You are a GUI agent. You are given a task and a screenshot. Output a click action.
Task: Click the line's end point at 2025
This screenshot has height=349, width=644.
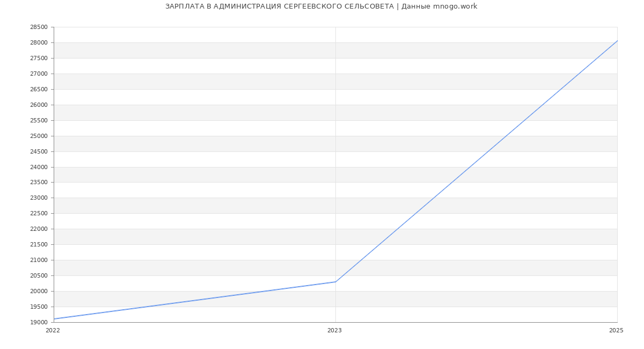click(617, 41)
